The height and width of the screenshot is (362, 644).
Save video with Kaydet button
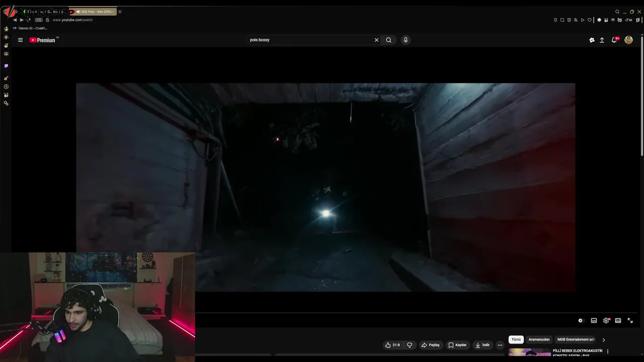(x=457, y=345)
